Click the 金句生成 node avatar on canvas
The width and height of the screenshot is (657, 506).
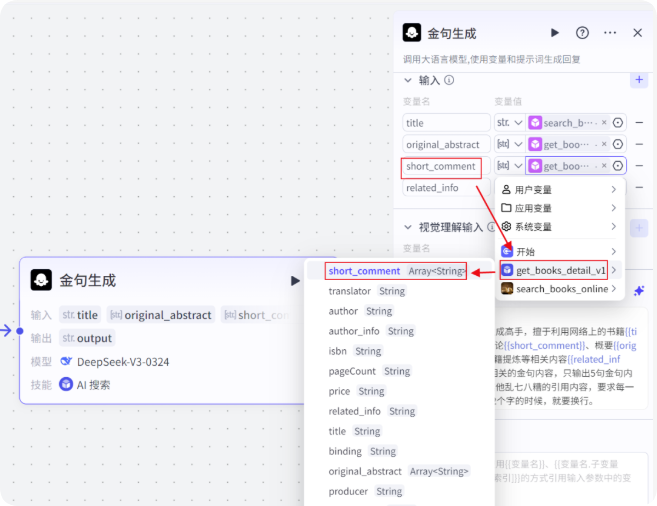tap(41, 280)
